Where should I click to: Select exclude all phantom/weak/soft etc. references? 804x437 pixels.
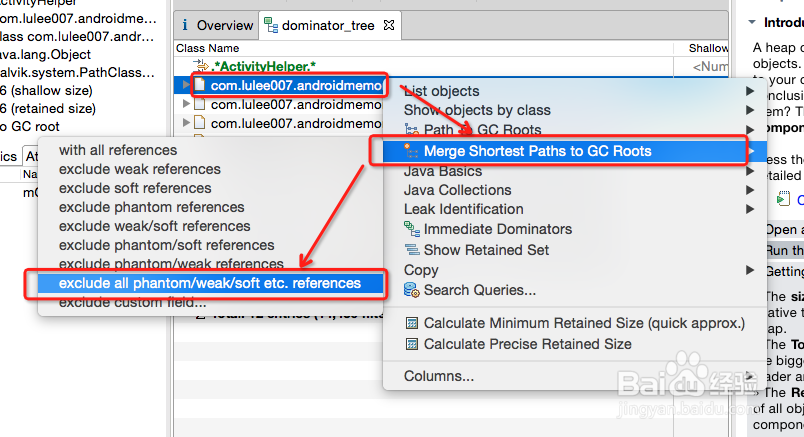(x=209, y=283)
